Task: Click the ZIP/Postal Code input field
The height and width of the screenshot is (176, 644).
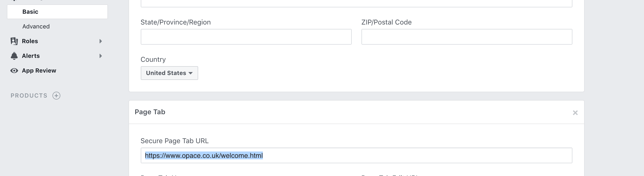Action: 466,37
